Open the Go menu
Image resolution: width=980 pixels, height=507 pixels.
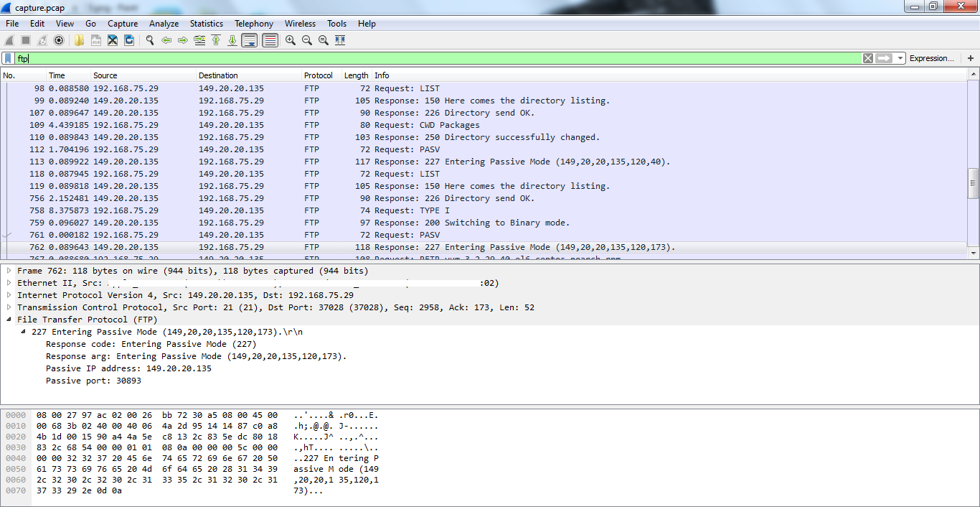[90, 24]
